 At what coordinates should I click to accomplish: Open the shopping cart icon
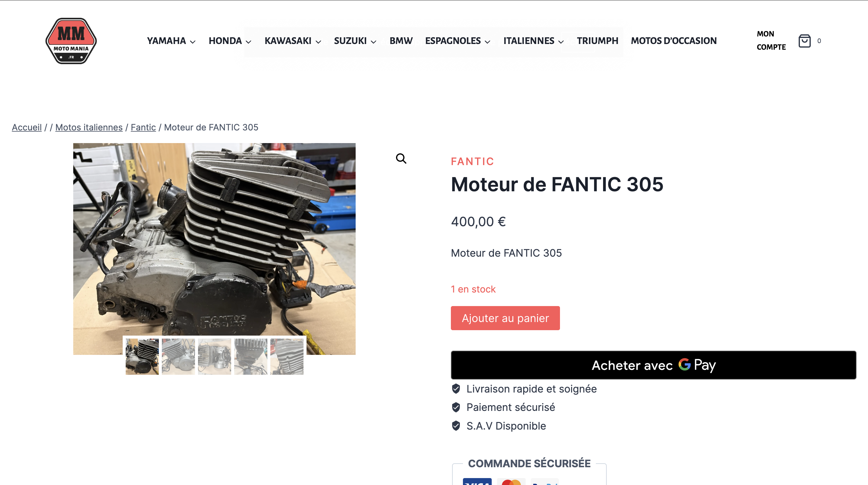(804, 41)
